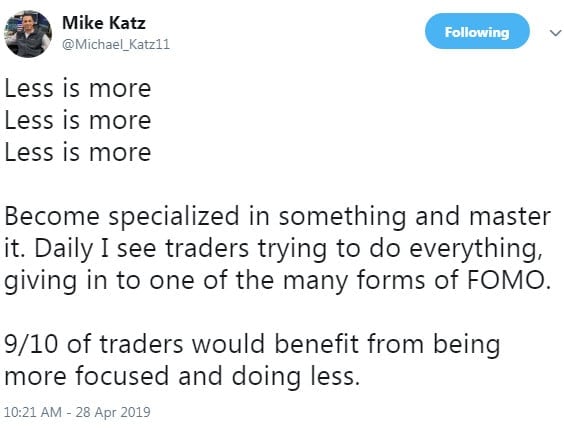The image size is (564, 429).
Task: Click the second "Less is more" line
Action: point(78,120)
